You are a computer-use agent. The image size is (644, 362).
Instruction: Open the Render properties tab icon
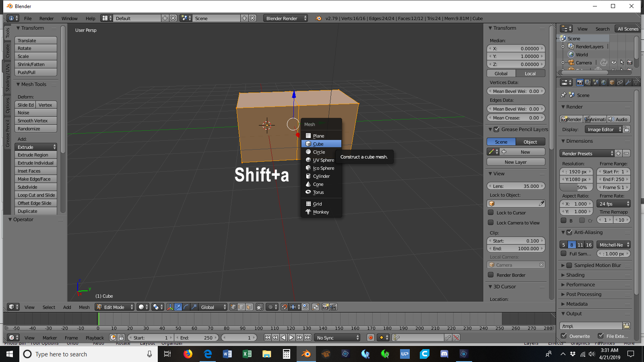(x=580, y=82)
